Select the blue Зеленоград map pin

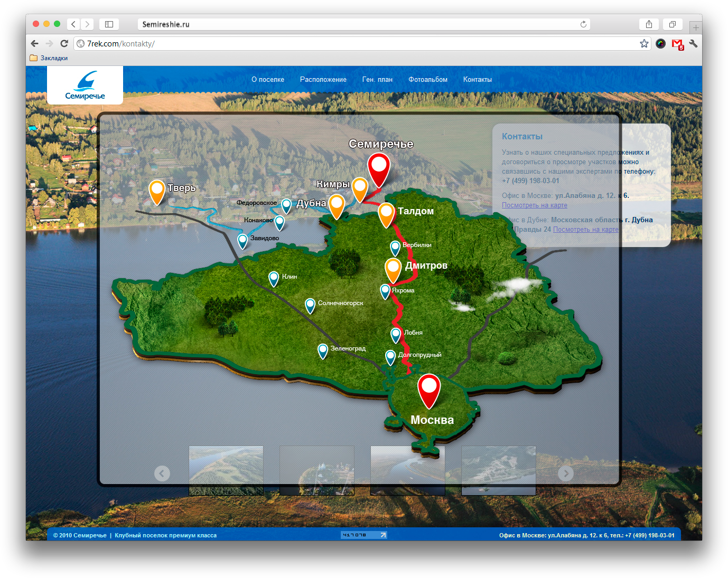click(x=323, y=351)
